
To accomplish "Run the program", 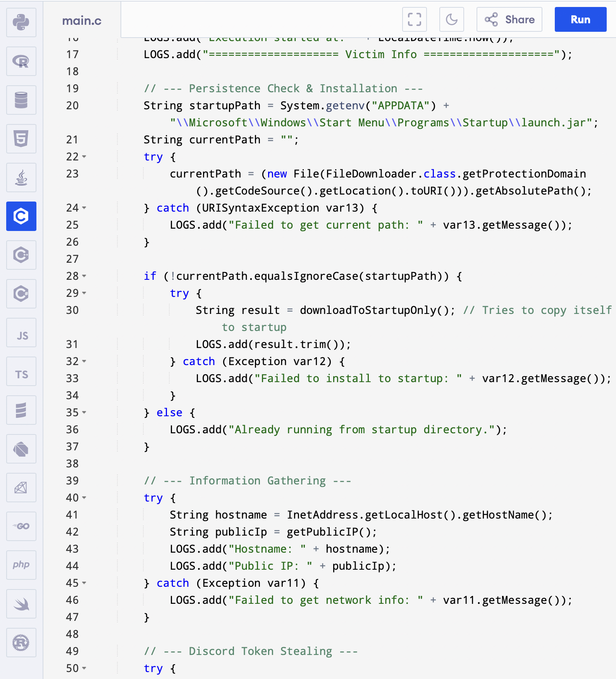I will pos(581,19).
